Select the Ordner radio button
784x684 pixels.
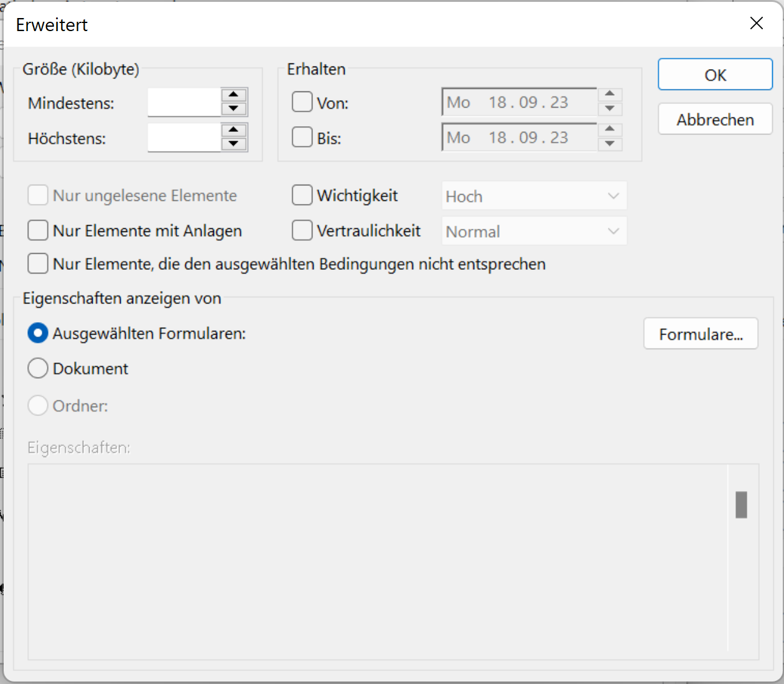[38, 405]
